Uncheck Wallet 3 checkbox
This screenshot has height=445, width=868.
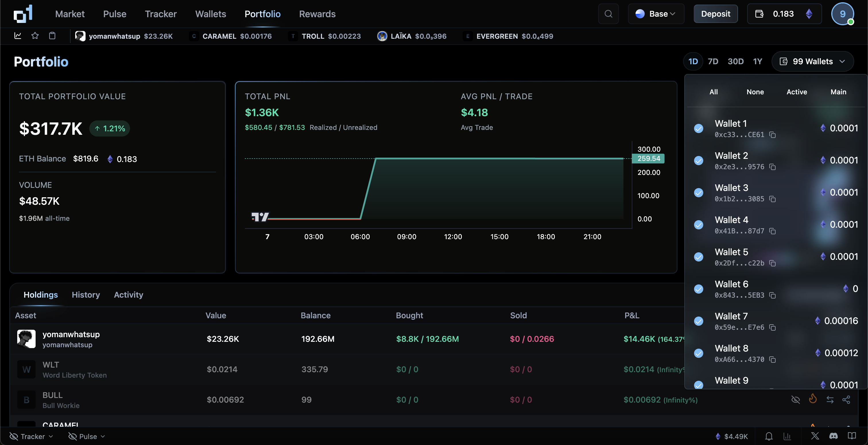(699, 193)
